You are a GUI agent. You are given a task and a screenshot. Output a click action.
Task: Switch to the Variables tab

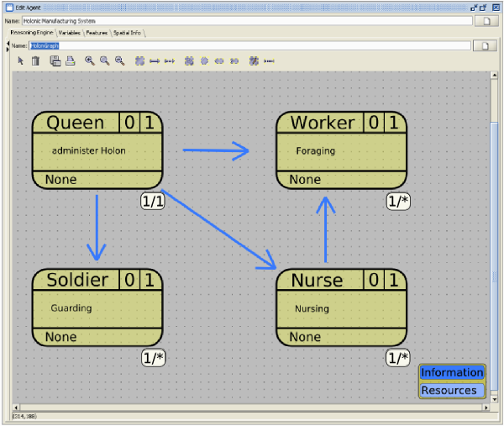pyautogui.click(x=70, y=33)
